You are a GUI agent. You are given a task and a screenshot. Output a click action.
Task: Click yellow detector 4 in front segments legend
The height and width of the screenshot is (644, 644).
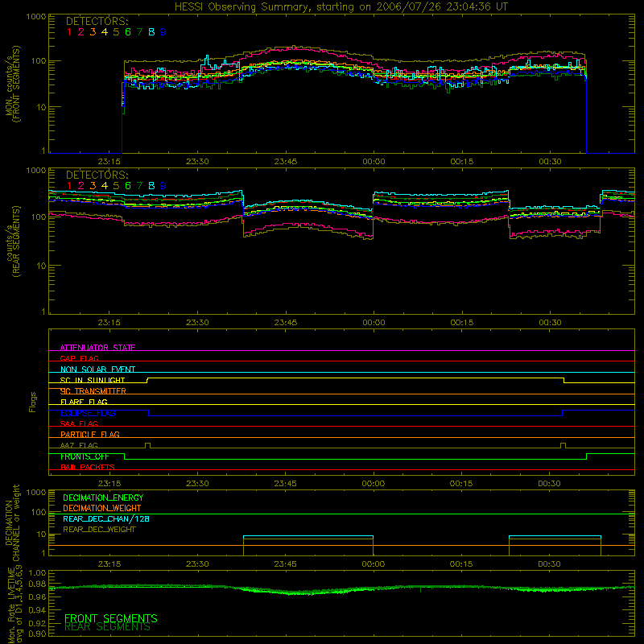[x=105, y=32]
